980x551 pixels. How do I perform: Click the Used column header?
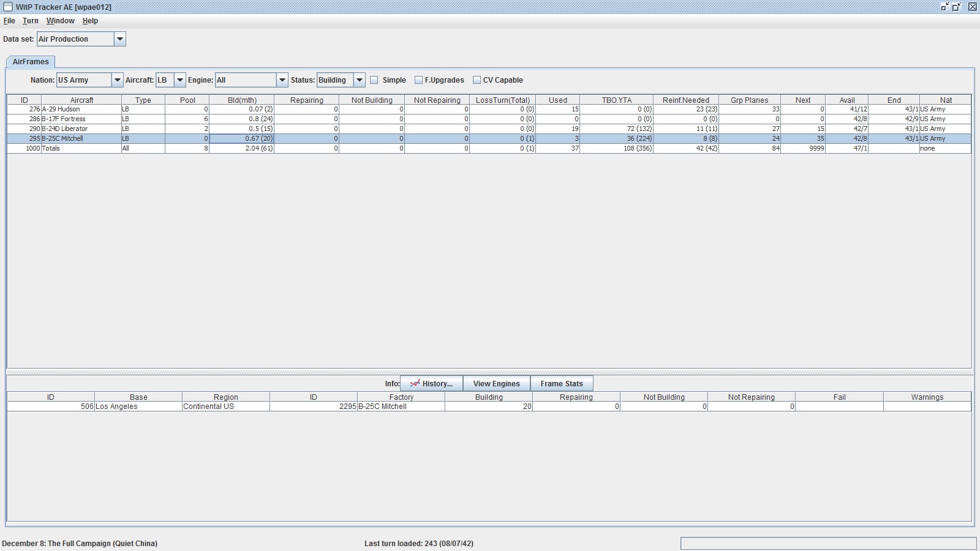click(558, 100)
